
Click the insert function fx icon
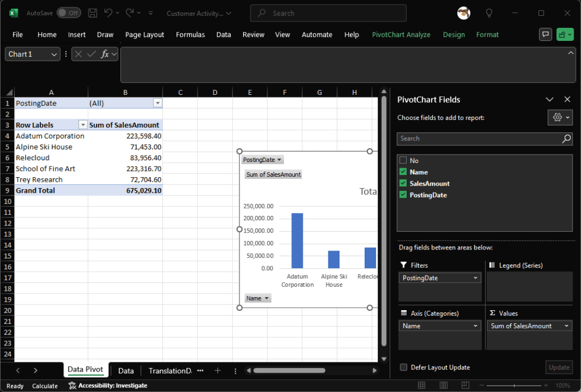pos(105,54)
